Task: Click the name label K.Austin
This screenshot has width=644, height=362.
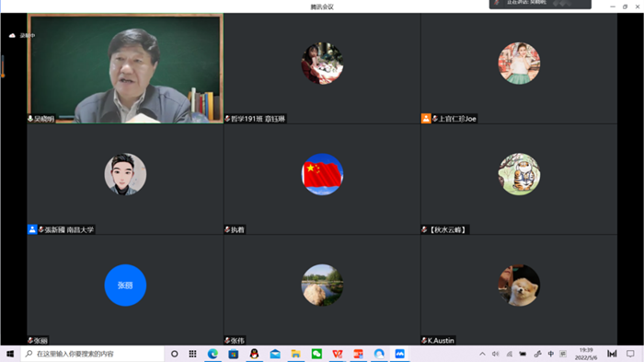Action: (441, 341)
